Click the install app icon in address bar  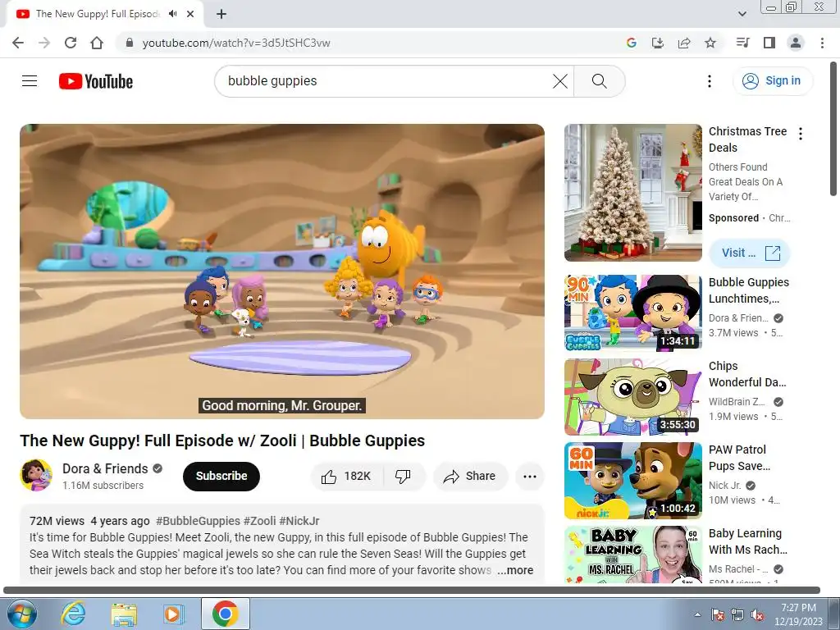click(657, 43)
